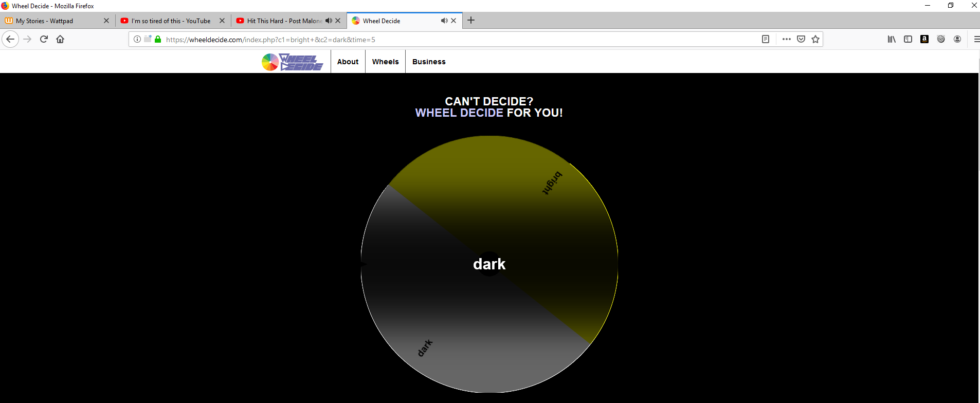Save page to Pocket
The height and width of the screenshot is (403, 980).
(801, 39)
